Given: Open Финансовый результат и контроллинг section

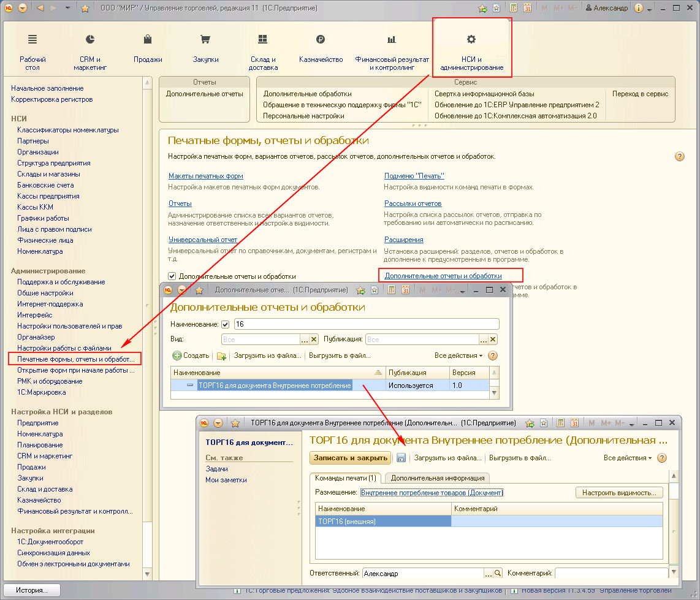Looking at the screenshot, I should point(392,52).
